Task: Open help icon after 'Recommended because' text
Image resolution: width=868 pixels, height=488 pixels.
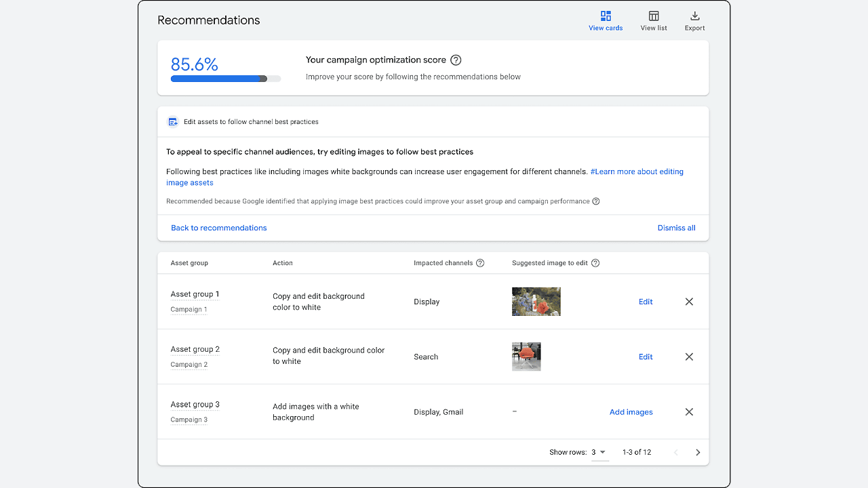Action: point(596,201)
